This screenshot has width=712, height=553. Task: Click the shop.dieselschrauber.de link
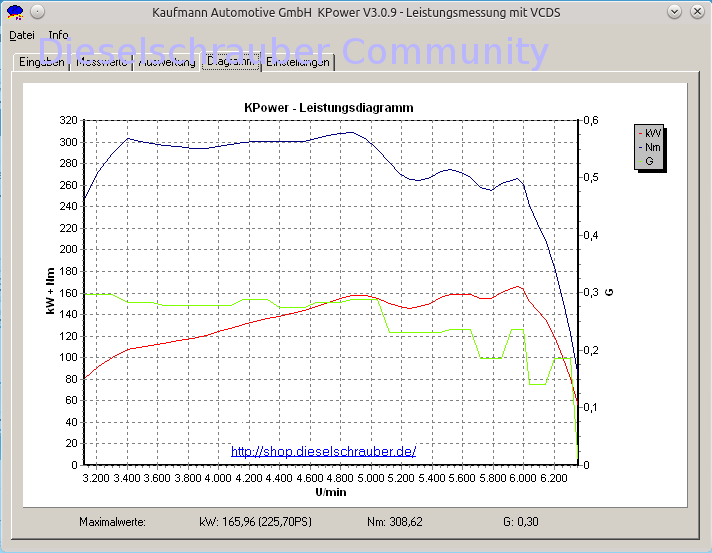coord(323,451)
